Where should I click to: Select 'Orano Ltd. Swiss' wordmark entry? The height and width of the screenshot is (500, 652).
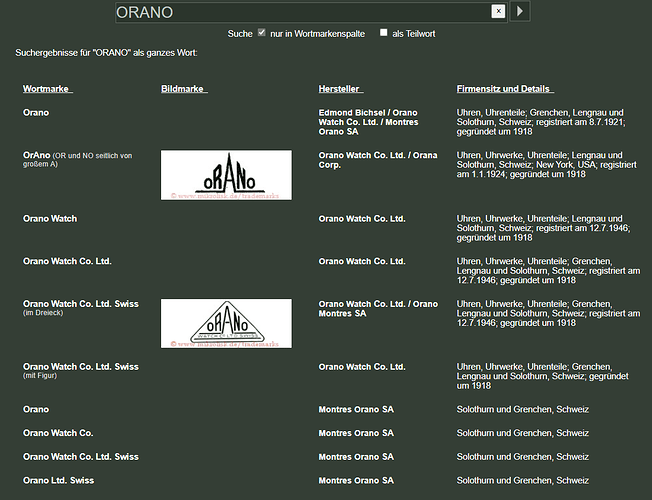[59, 480]
